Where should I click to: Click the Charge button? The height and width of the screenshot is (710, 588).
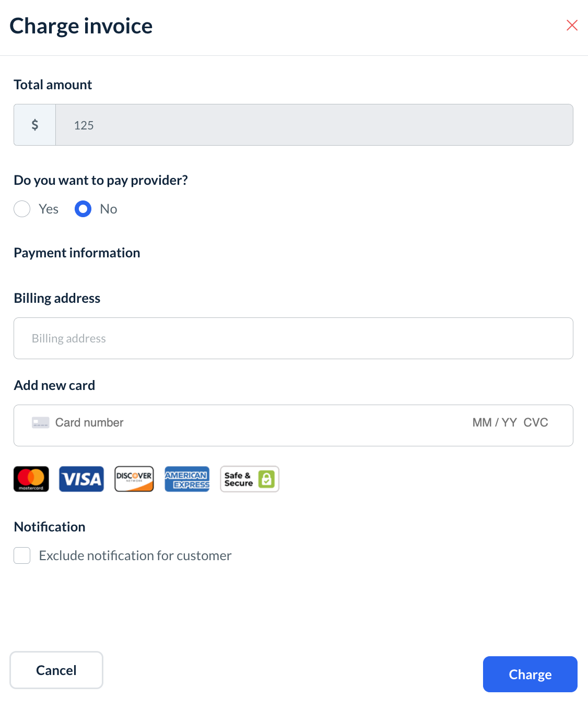tap(530, 674)
